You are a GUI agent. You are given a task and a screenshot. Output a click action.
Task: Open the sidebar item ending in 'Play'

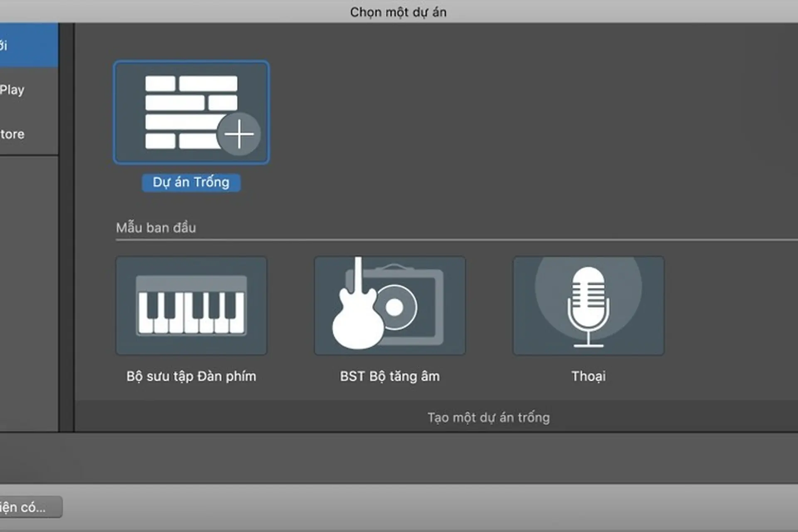click(x=29, y=90)
